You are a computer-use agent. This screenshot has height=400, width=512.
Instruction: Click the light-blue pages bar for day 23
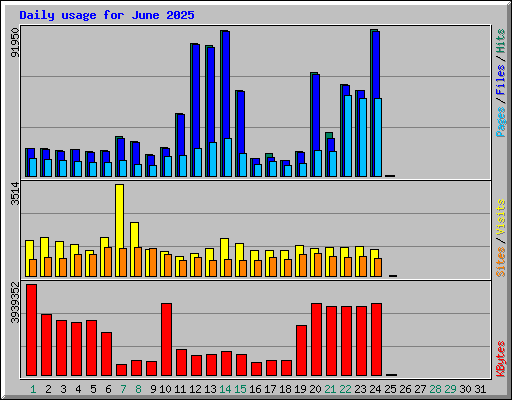click(363, 137)
